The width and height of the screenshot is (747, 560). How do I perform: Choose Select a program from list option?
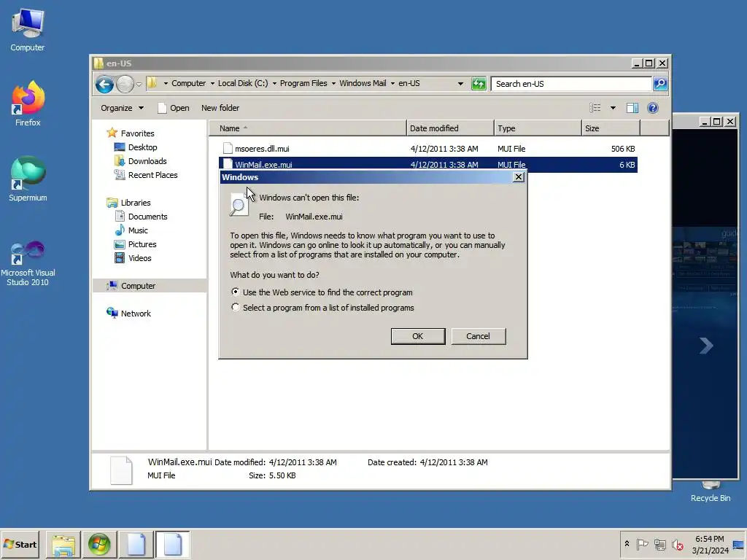(x=236, y=307)
